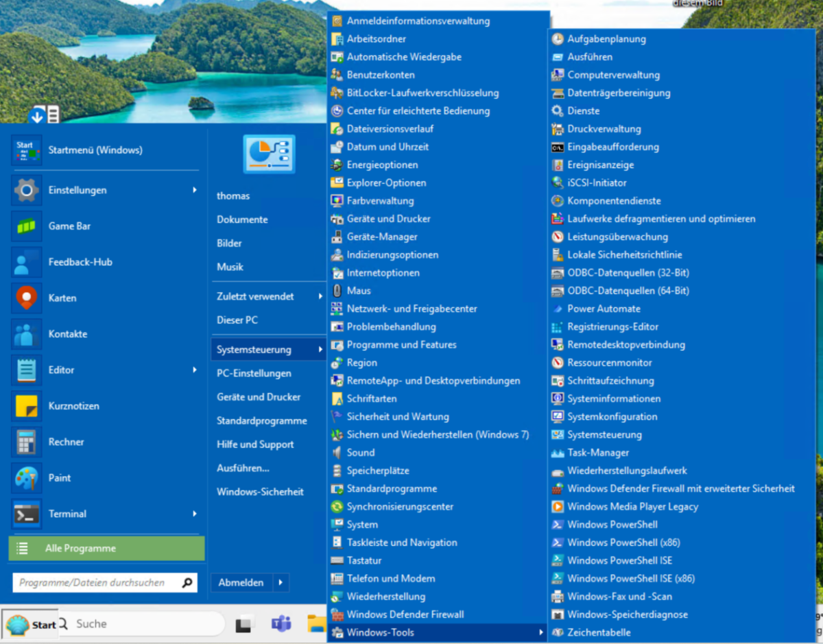The width and height of the screenshot is (823, 644).
Task: Click Ausführen... in the start menu
Action: point(243,468)
